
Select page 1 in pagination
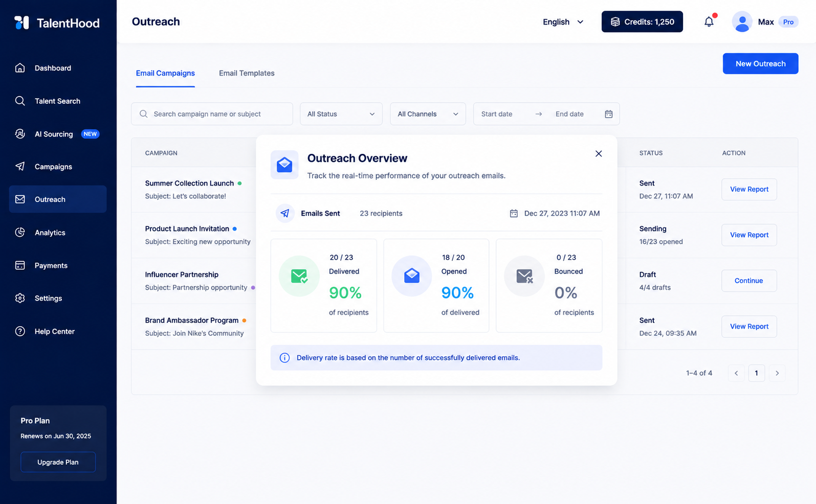point(757,373)
